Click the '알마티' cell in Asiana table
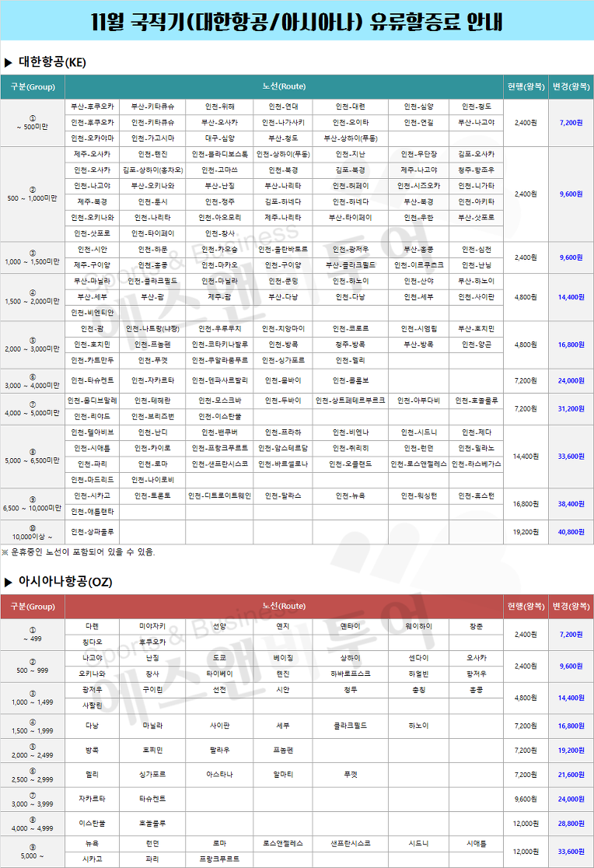Viewport: 594px width, 868px height. pyautogui.click(x=283, y=775)
